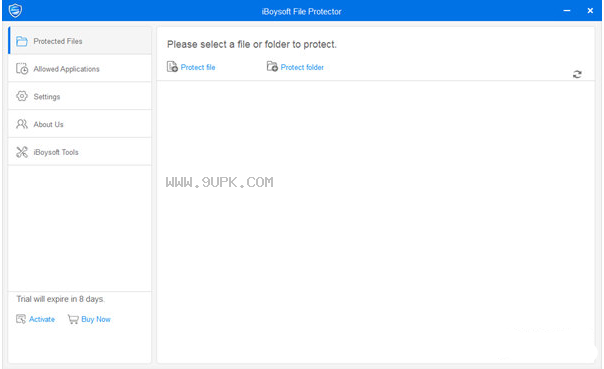This screenshot has height=369, width=604.
Task: Click the iBoysoft File Protector title text
Action: pyautogui.click(x=302, y=12)
